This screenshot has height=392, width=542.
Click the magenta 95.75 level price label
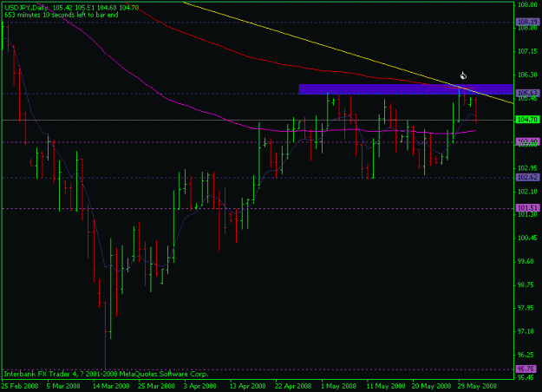(x=527, y=369)
